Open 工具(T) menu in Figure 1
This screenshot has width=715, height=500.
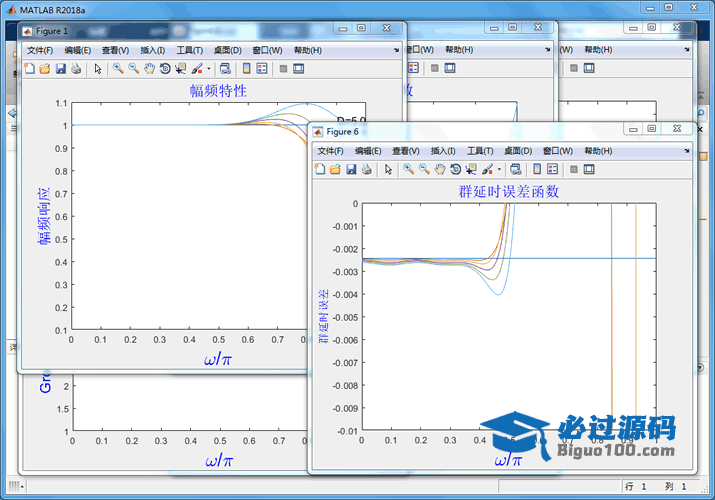point(189,50)
